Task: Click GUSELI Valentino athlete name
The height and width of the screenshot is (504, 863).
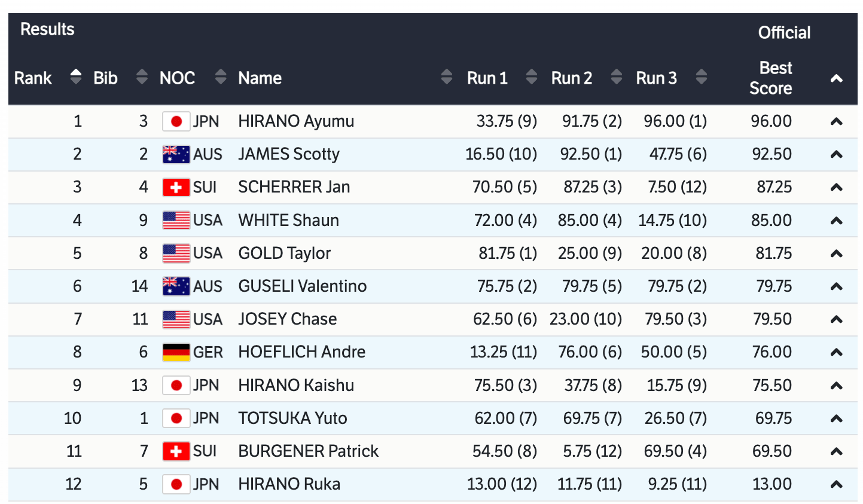Action: pos(302,286)
